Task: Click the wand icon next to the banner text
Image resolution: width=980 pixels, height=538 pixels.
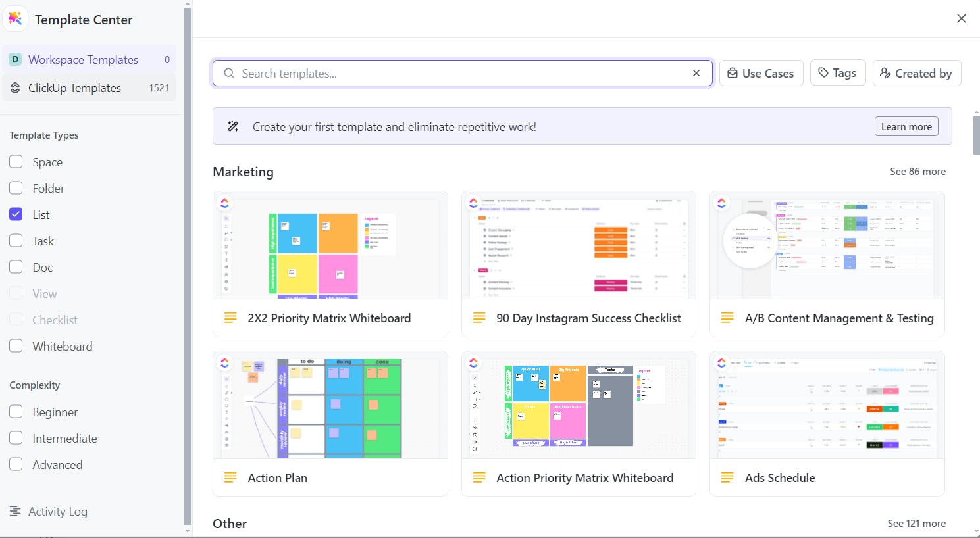Action: 233,126
